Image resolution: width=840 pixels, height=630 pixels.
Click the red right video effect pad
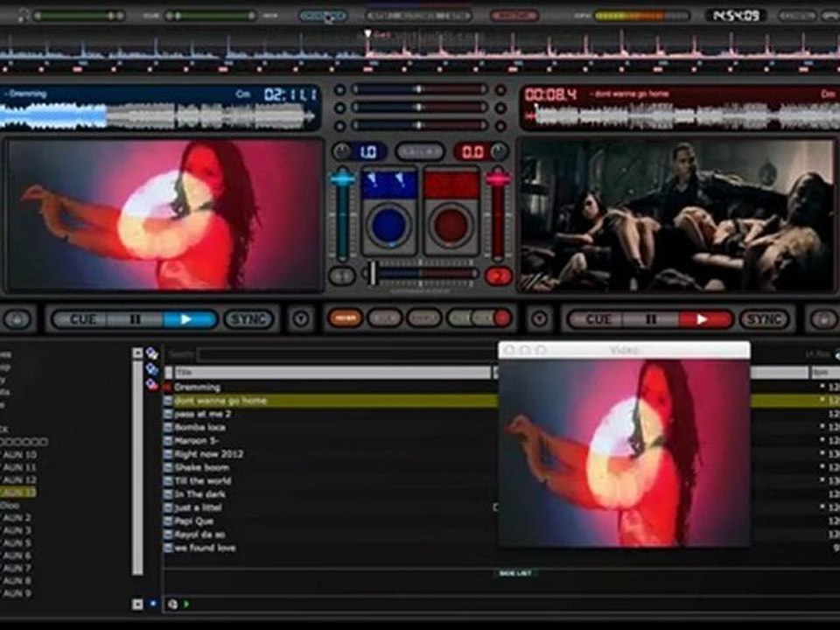[x=451, y=184]
